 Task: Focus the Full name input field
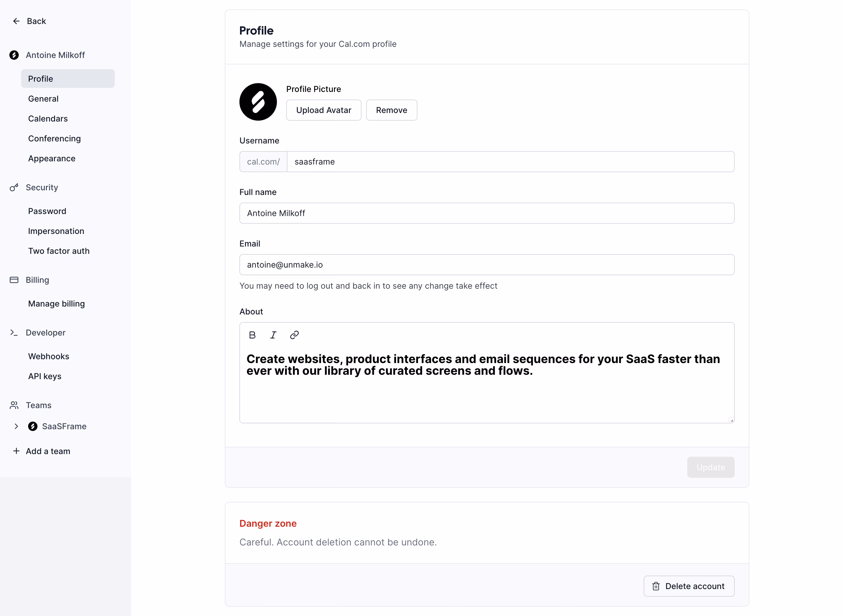pos(487,213)
